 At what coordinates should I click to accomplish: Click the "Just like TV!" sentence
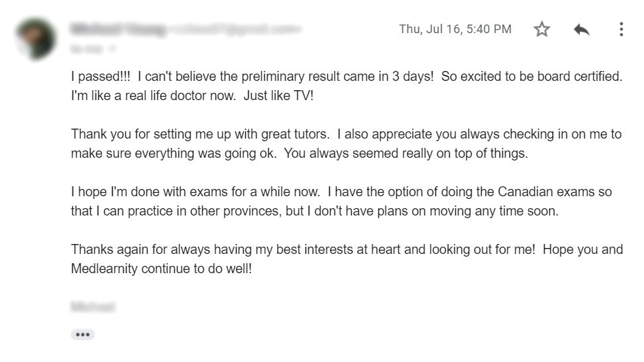(x=278, y=95)
